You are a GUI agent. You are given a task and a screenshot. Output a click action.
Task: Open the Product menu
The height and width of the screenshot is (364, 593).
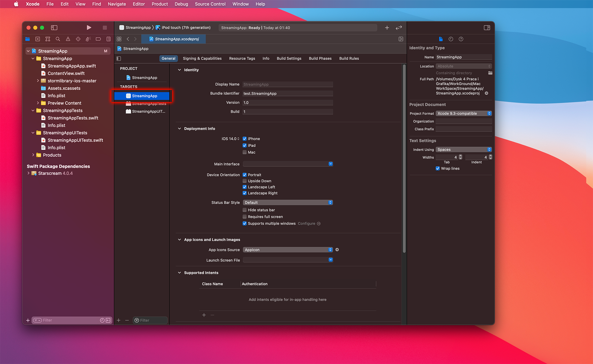pyautogui.click(x=160, y=4)
